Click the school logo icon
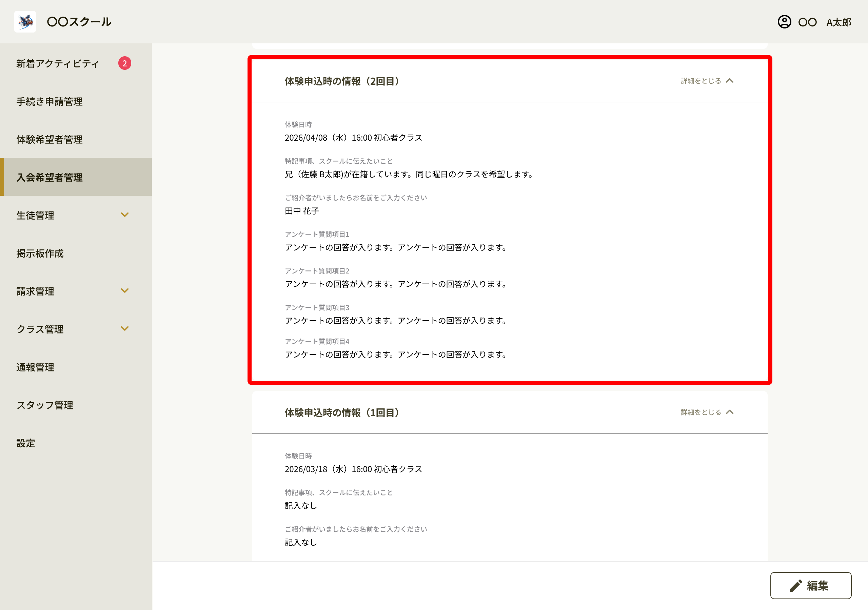Viewport: 868px width, 610px height. tap(25, 22)
